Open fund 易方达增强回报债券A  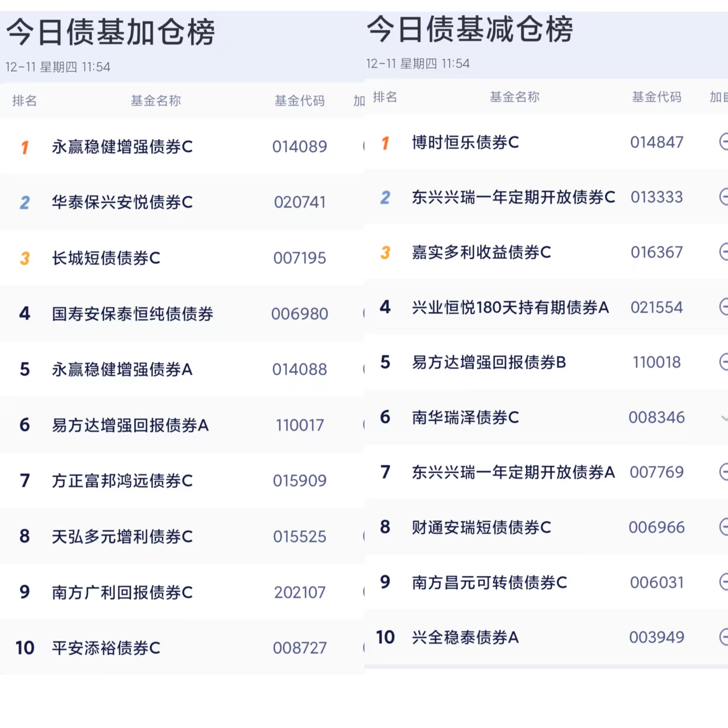(x=130, y=425)
